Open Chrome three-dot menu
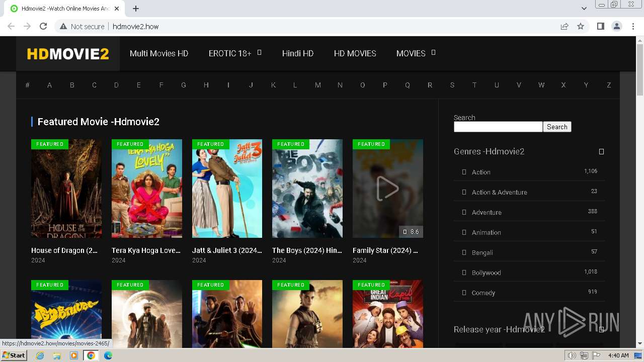The image size is (644, 362). click(633, 26)
